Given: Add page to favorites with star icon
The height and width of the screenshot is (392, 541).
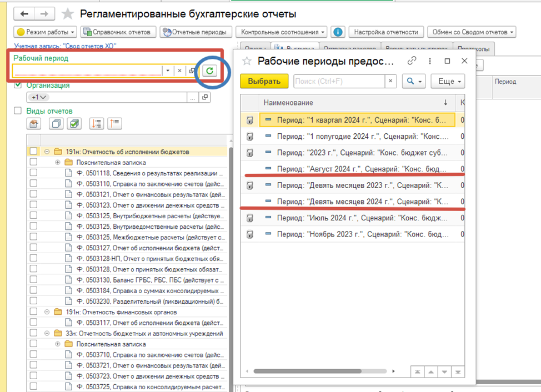Looking at the screenshot, I should coord(68,14).
